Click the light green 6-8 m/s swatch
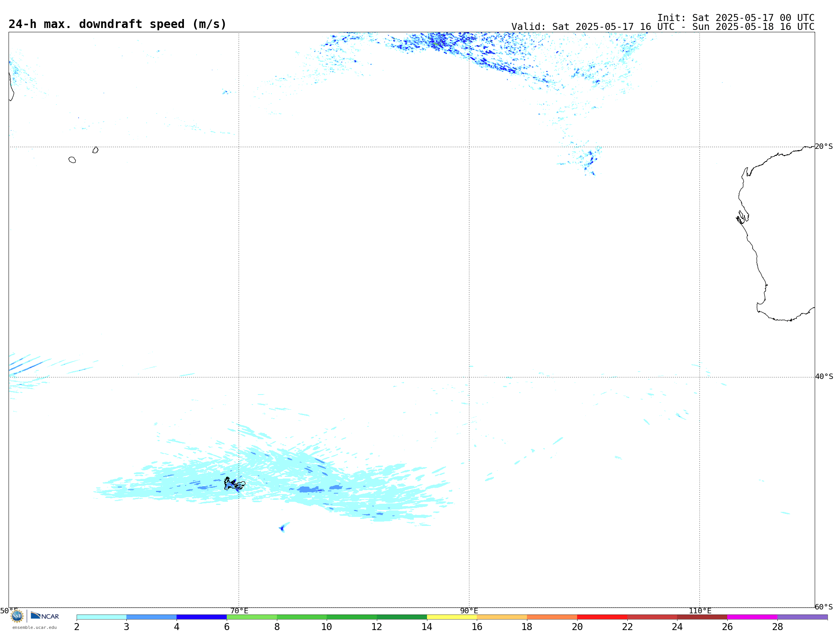Screen dimensions: 840x632 pos(252,617)
